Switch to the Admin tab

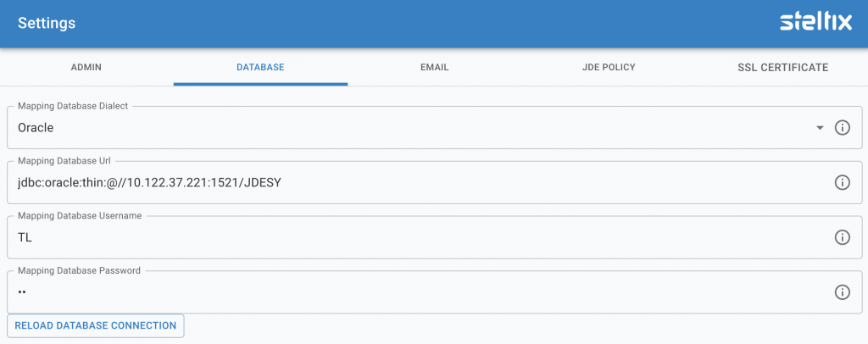click(86, 67)
